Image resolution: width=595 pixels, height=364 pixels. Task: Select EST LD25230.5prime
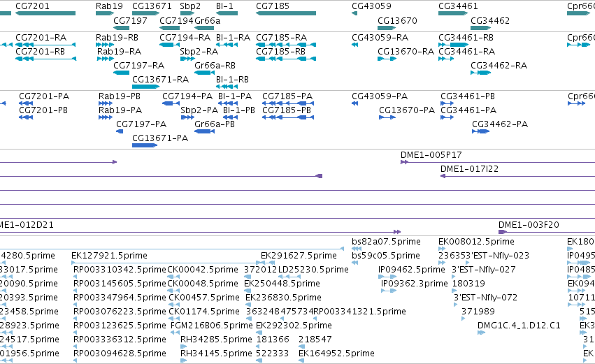coord(313,270)
